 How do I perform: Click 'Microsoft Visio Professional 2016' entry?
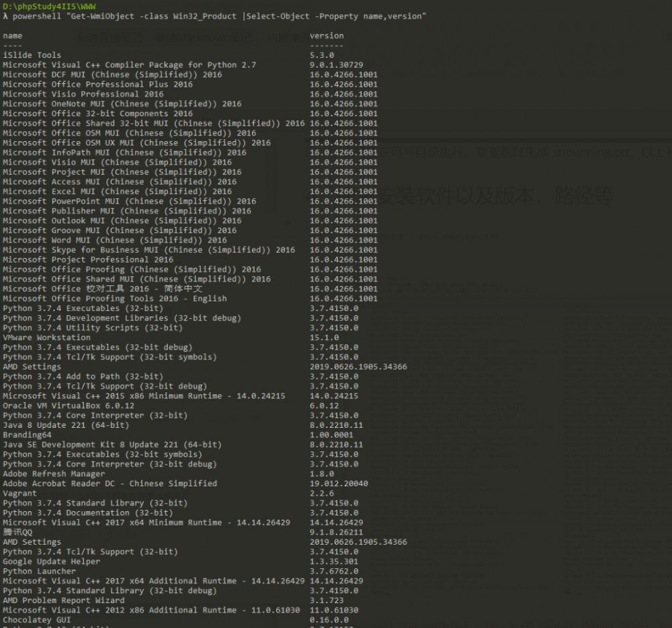pyautogui.click(x=83, y=94)
